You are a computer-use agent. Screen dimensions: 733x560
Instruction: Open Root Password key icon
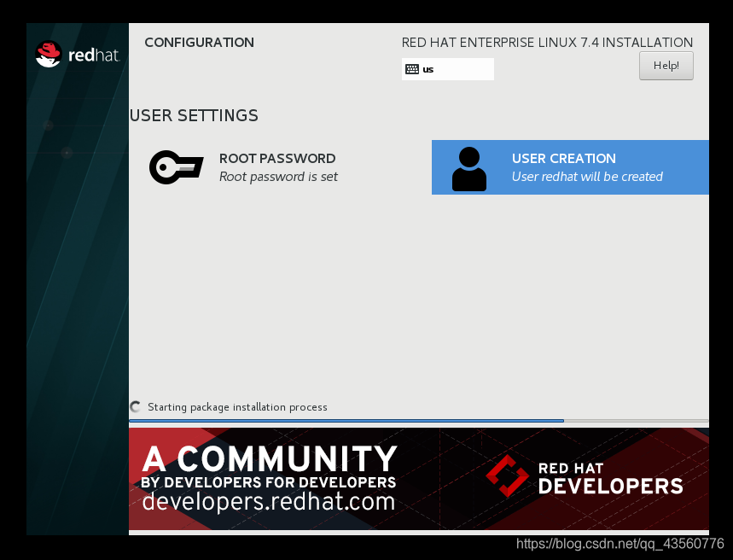coord(177,167)
